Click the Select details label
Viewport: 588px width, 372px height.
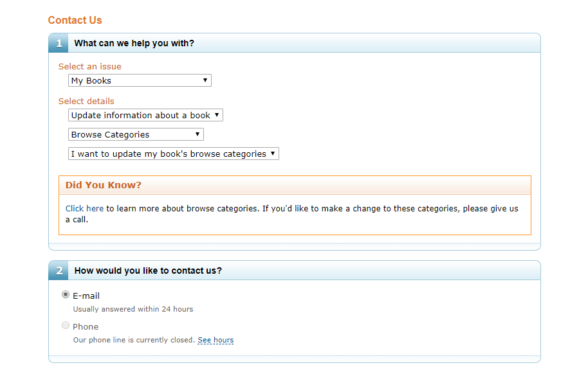pyautogui.click(x=86, y=102)
